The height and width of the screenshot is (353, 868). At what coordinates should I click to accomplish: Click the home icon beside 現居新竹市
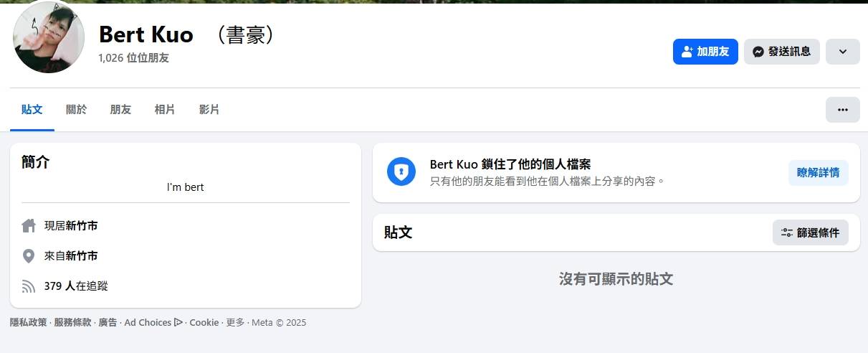[x=29, y=226]
